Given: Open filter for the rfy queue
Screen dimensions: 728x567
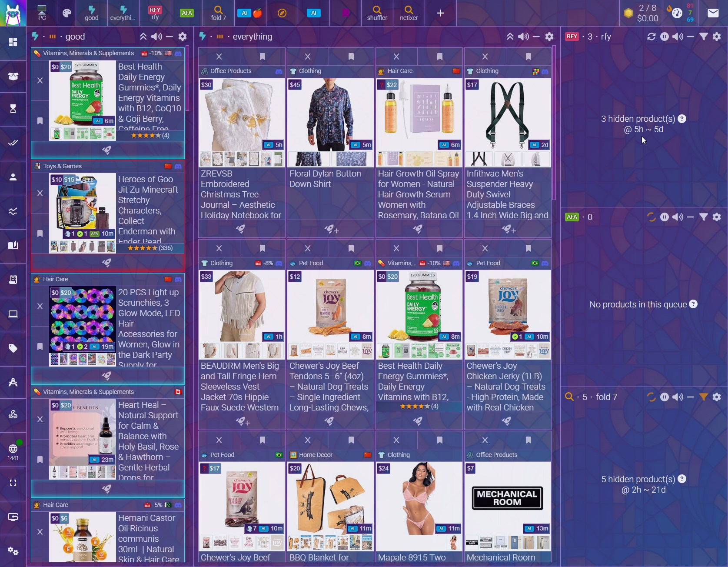Looking at the screenshot, I should point(704,37).
